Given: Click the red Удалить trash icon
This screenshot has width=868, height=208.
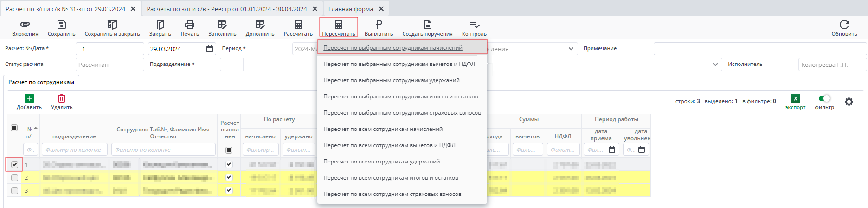Looking at the screenshot, I should click(x=62, y=98).
